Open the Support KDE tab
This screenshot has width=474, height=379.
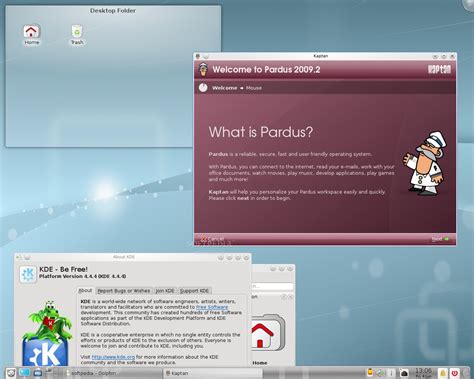pyautogui.click(x=194, y=291)
